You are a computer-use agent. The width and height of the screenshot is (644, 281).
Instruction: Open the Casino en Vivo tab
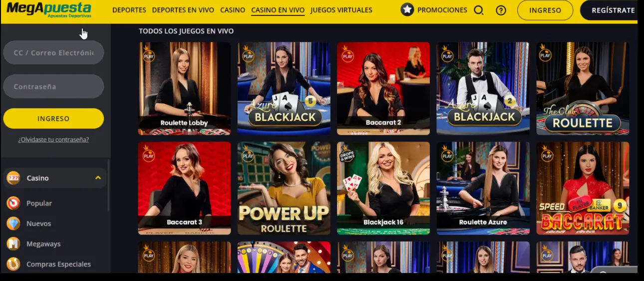[x=278, y=10]
